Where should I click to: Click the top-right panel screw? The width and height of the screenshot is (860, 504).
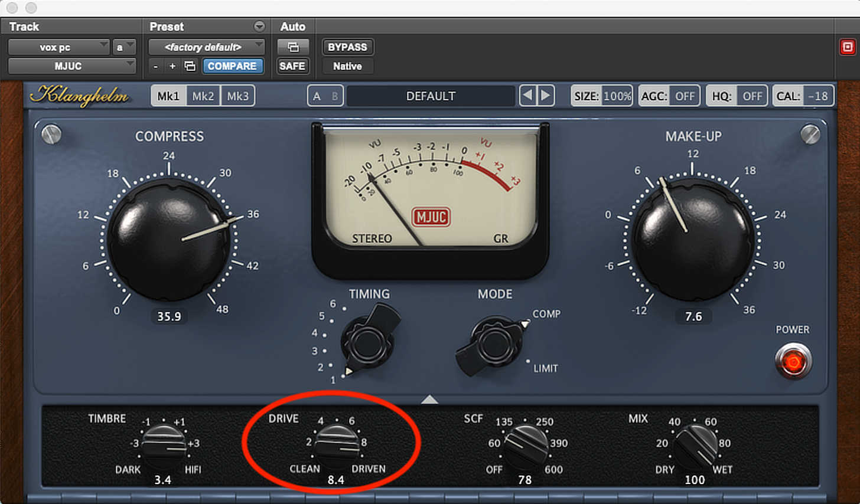click(810, 134)
